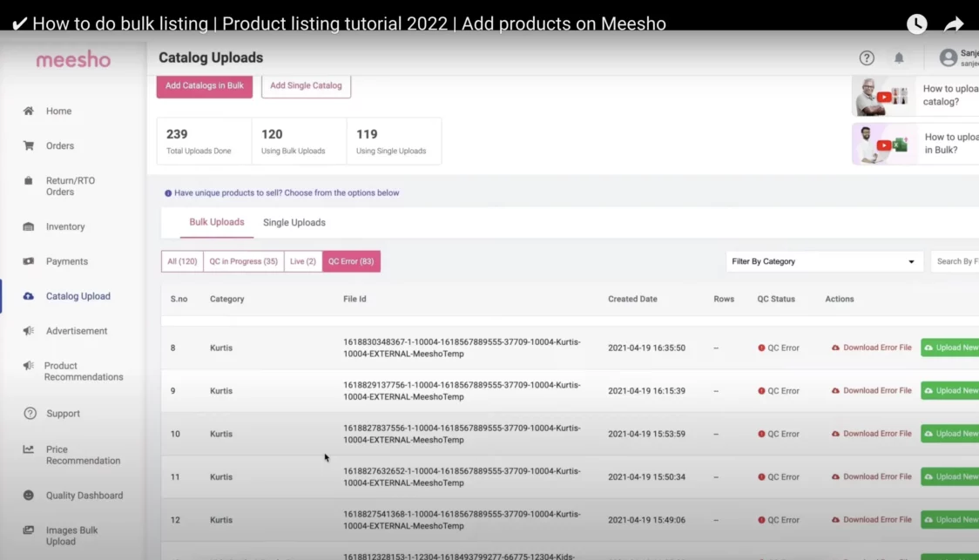Image resolution: width=979 pixels, height=560 pixels.
Task: Click the Inventory warehouse icon
Action: (x=29, y=226)
